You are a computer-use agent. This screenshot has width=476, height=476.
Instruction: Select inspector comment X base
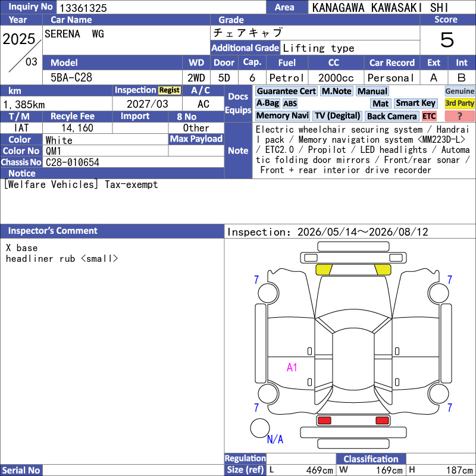pos(22,248)
